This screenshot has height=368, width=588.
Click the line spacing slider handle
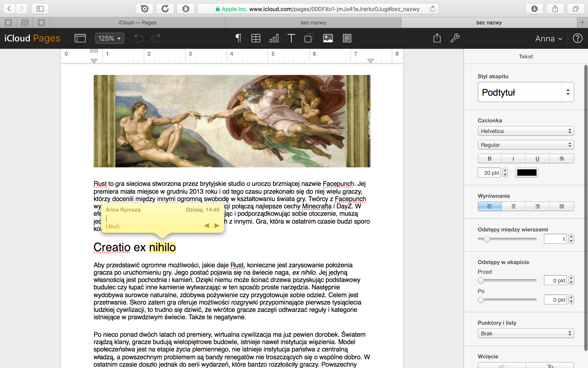tap(487, 239)
